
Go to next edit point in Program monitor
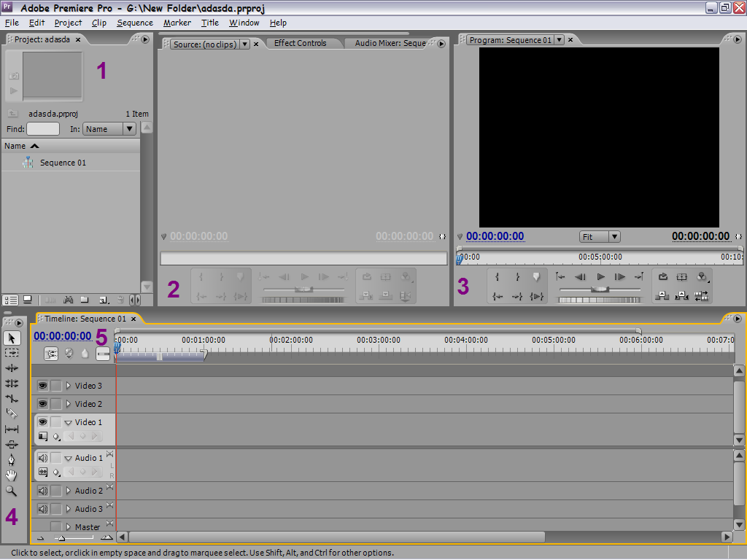(639, 276)
